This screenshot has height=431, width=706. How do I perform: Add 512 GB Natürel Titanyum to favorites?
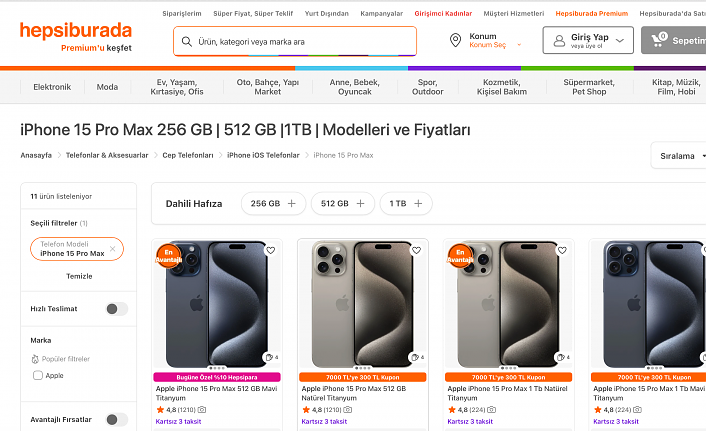pos(417,251)
